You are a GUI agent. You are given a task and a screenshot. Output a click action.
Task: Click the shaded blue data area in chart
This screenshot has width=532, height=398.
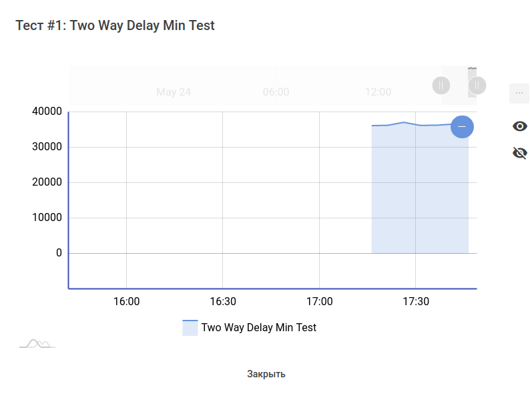419,194
